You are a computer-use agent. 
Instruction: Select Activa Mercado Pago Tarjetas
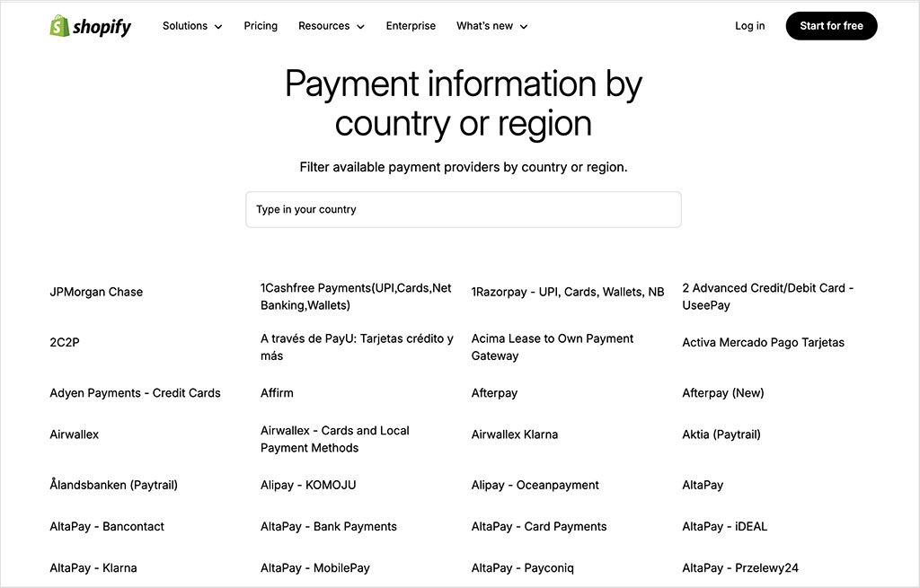pos(763,342)
